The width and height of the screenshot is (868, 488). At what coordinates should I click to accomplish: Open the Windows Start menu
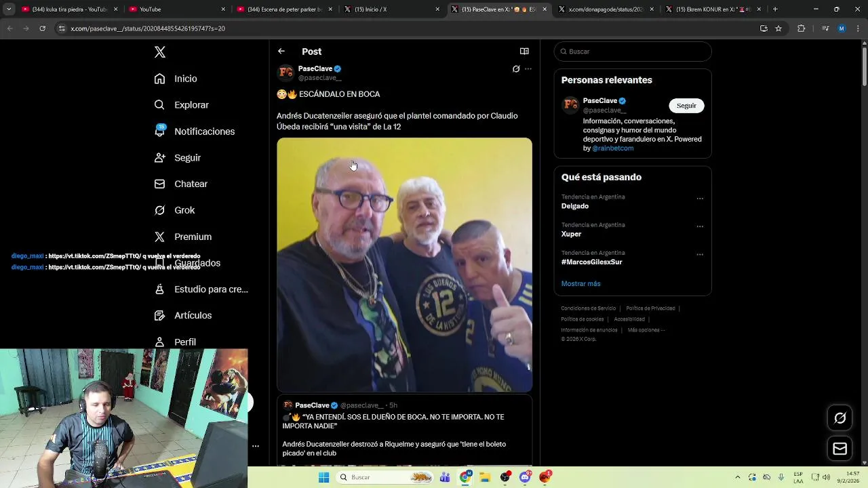point(323,477)
